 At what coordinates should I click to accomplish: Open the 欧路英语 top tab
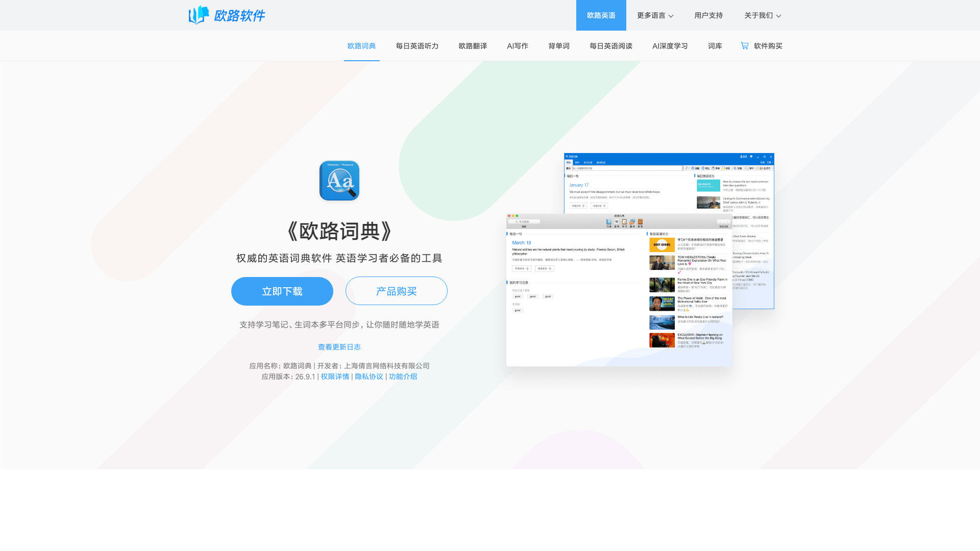(601, 15)
